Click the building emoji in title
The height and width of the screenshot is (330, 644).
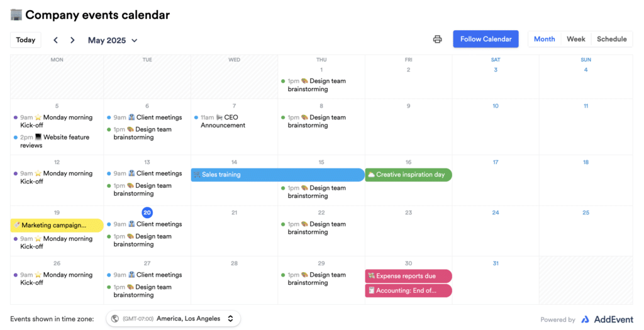[16, 14]
